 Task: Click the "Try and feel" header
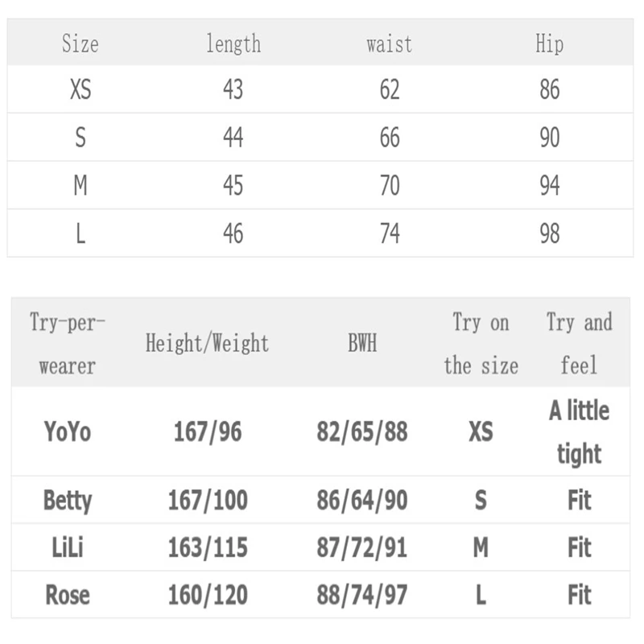(579, 344)
